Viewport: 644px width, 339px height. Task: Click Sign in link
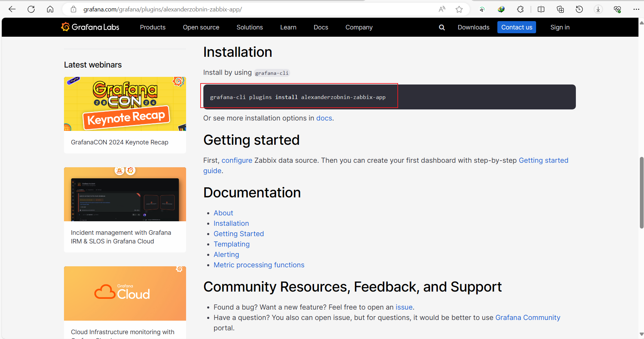(560, 27)
